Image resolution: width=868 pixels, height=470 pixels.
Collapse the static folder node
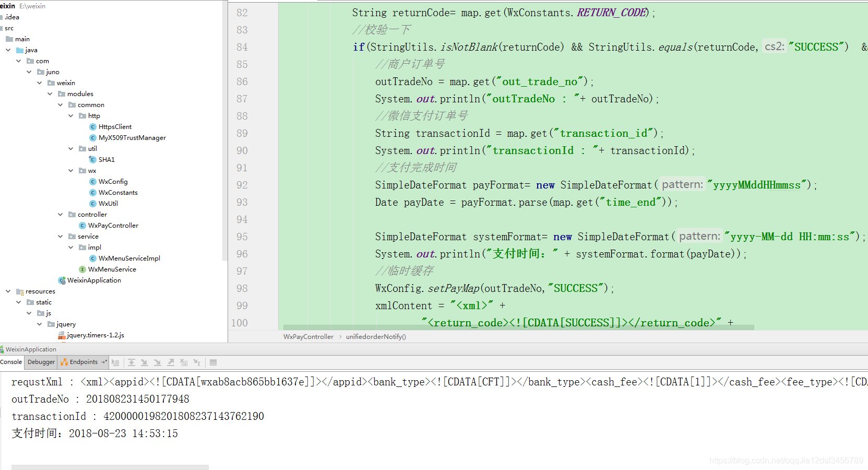[x=18, y=302]
